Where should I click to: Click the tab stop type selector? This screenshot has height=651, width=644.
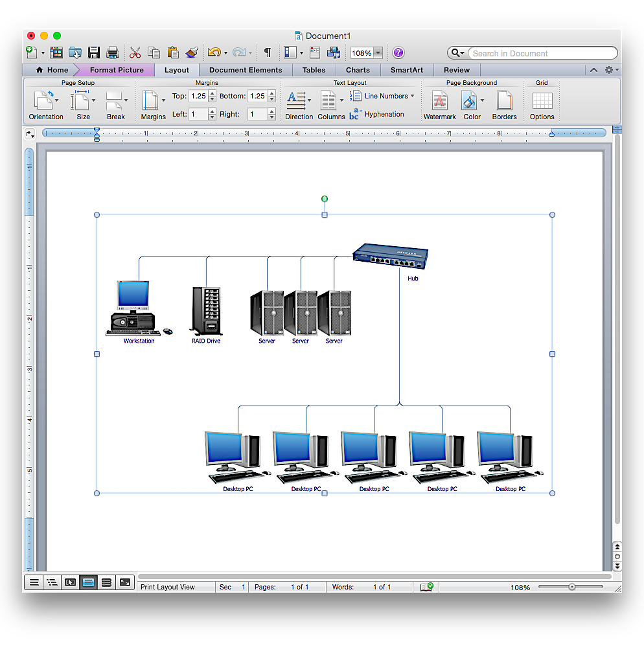[30, 134]
